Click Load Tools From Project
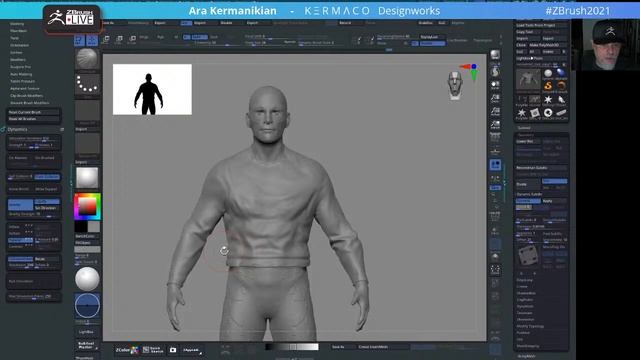This screenshot has height=360, width=640. click(x=541, y=25)
